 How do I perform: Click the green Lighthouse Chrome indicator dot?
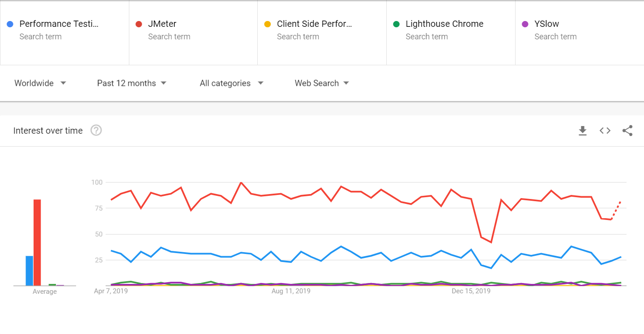click(397, 24)
